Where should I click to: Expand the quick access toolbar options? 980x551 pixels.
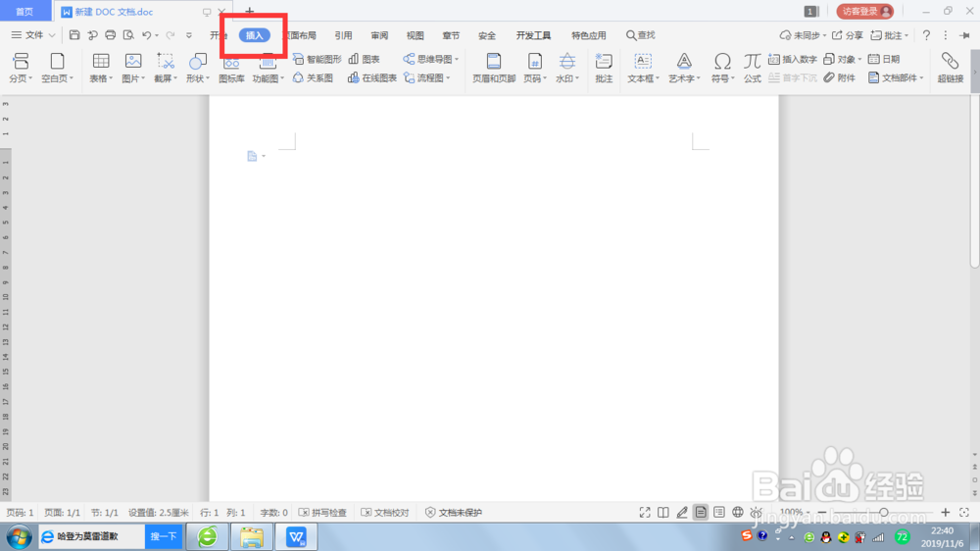point(189,35)
